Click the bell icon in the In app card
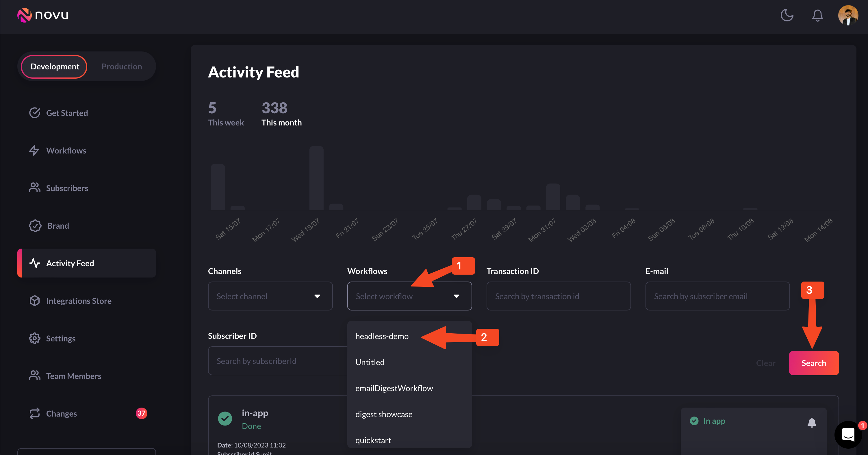The height and width of the screenshot is (455, 868). 811,422
